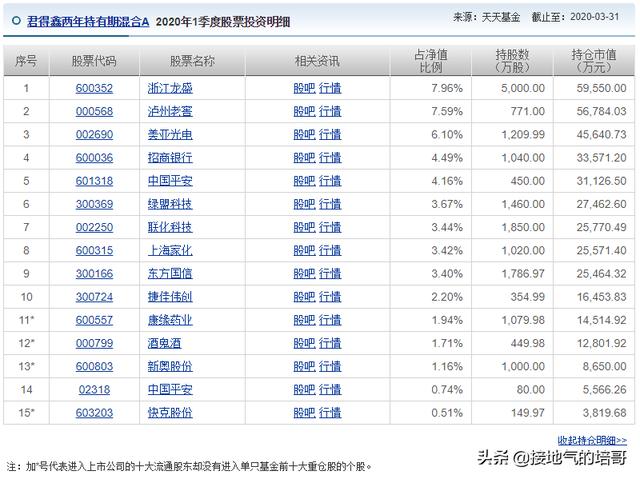640x479 pixels.
Task: Open 中国平安 in row 5
Action: click(170, 181)
